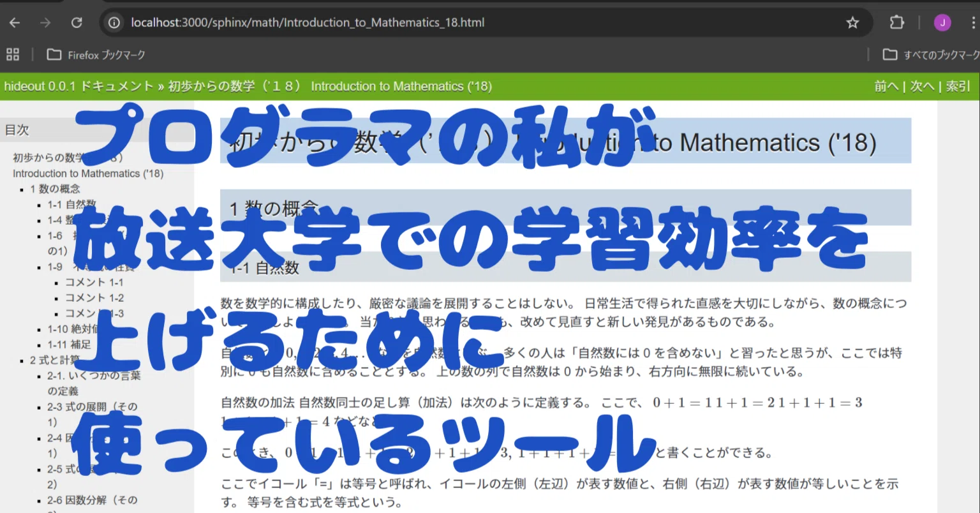Select 1-1 自然数 in the sidebar contents
Viewport: 980px width, 513px height.
[x=71, y=204]
